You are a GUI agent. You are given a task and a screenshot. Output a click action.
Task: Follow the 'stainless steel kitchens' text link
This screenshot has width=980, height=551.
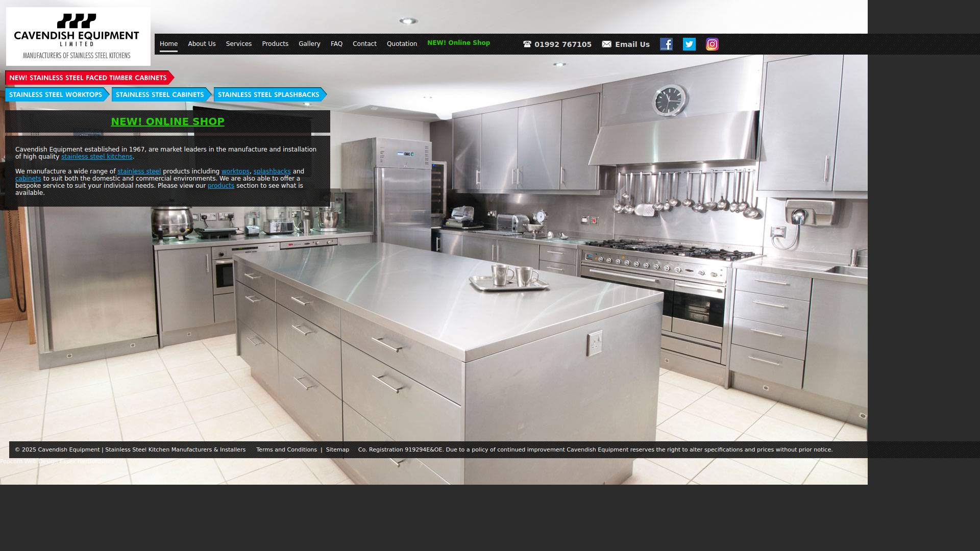[x=96, y=157]
